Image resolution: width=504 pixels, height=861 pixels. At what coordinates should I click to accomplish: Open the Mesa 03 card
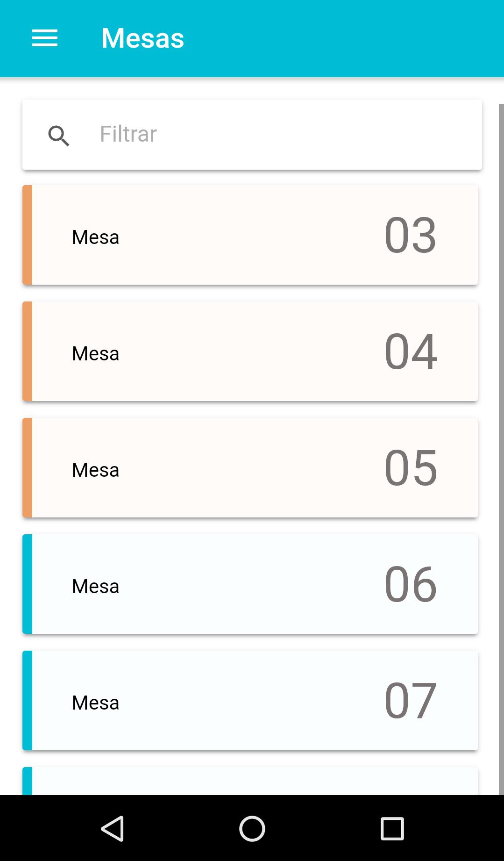(250, 235)
